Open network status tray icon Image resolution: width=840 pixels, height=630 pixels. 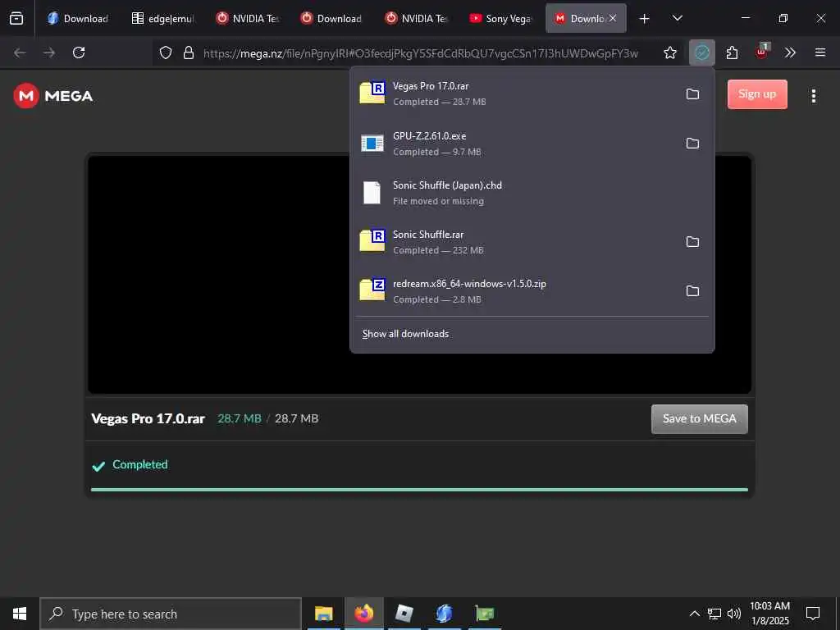pos(714,614)
